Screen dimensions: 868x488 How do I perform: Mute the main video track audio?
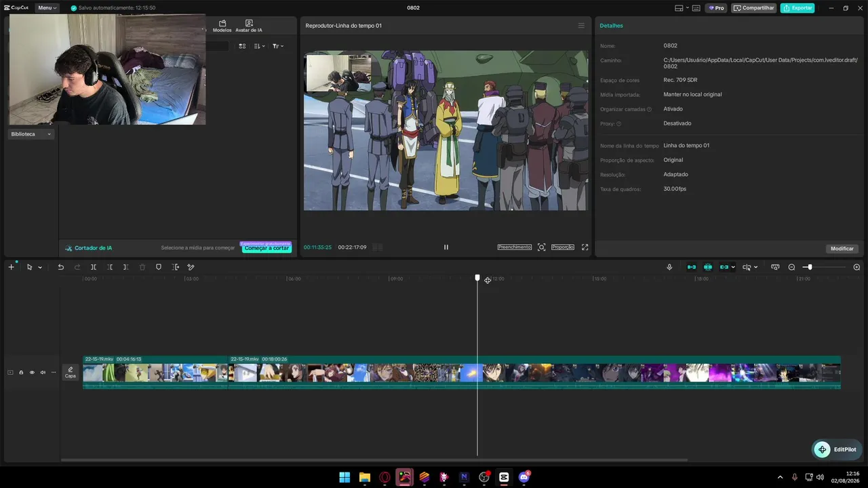pos(43,372)
